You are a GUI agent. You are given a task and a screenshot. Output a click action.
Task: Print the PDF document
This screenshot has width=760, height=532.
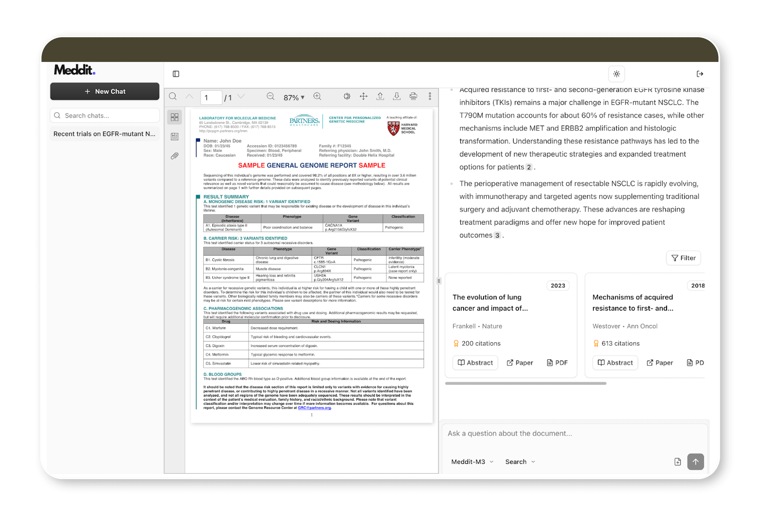[x=413, y=97]
